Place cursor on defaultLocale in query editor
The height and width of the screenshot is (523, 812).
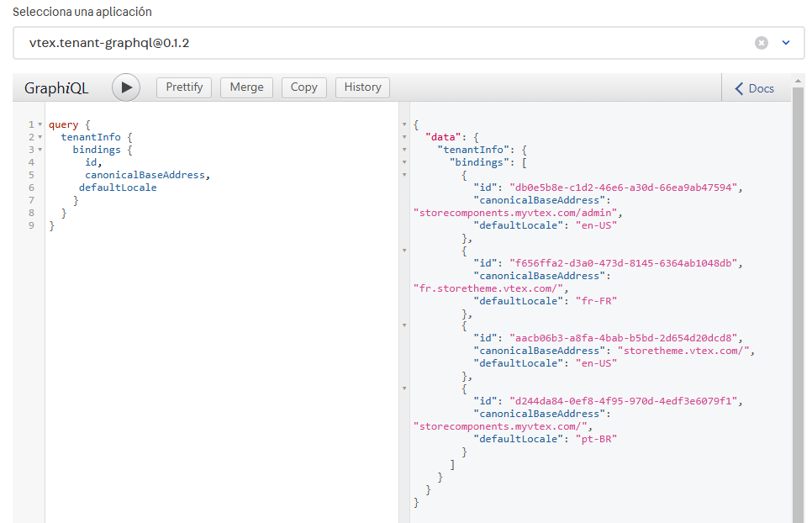(118, 188)
